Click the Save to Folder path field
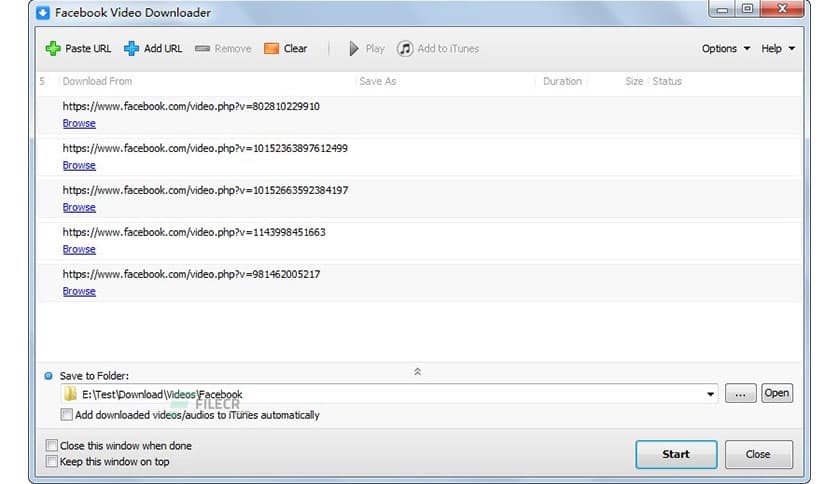This screenshot has width=836, height=484. [389, 394]
